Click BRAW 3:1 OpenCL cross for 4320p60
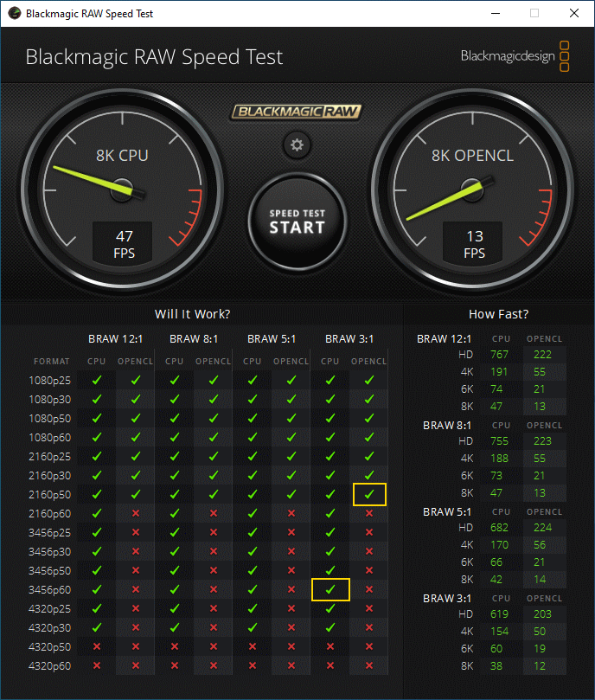595x700 pixels. pyautogui.click(x=369, y=665)
